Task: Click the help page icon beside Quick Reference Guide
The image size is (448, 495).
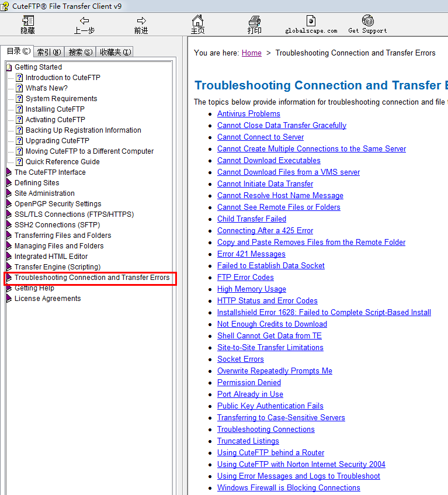Action: 19,162
